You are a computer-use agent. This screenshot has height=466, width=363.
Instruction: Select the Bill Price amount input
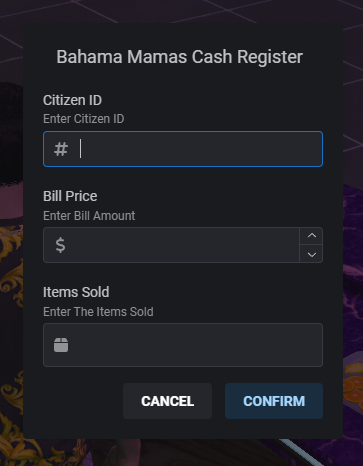[171, 245]
